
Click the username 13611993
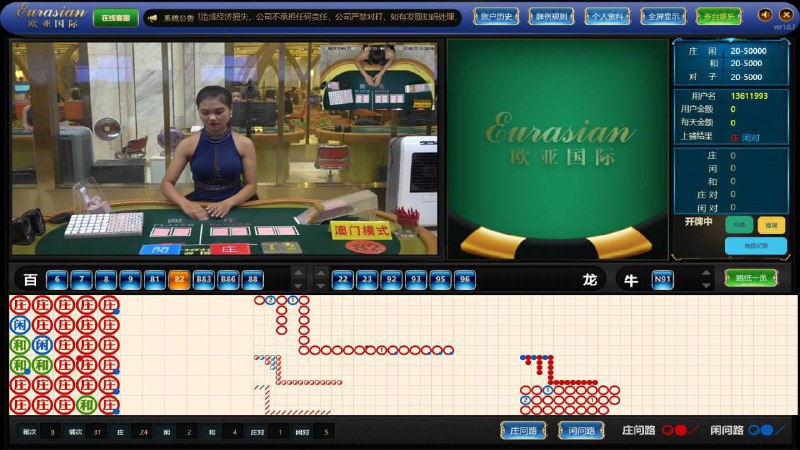(x=749, y=96)
